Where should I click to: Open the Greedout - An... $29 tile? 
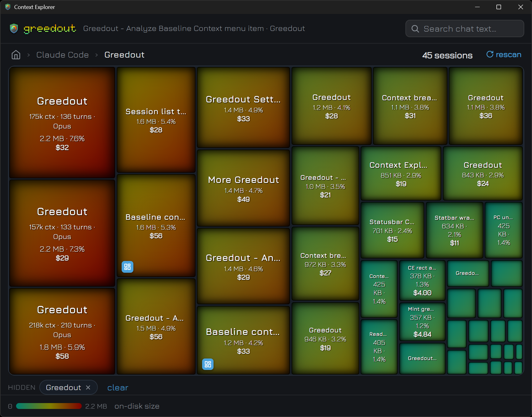(244, 266)
